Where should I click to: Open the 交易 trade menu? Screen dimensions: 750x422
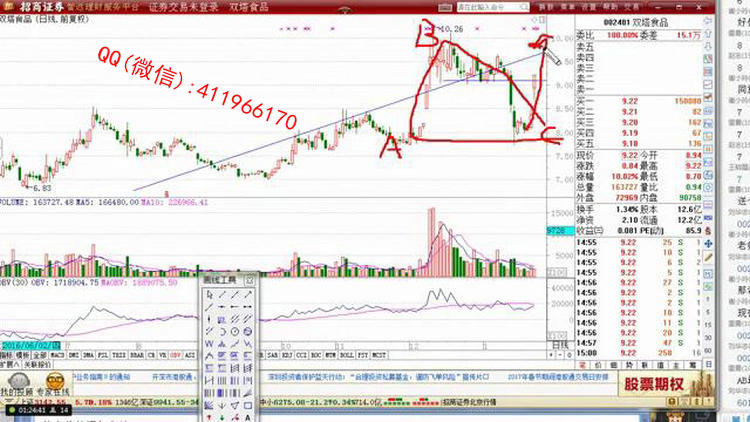tap(632, 7)
